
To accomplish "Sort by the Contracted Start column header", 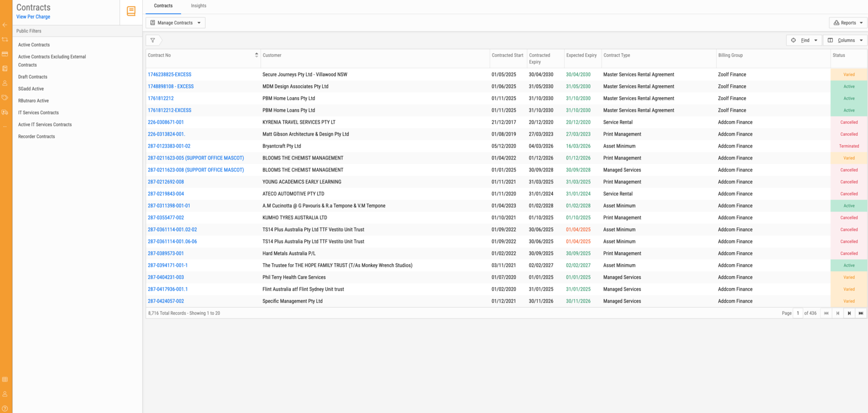I will [x=508, y=55].
